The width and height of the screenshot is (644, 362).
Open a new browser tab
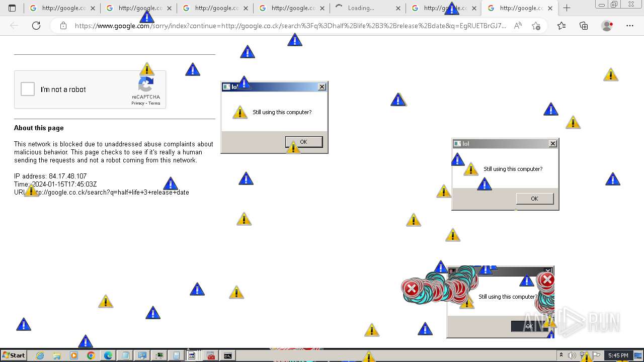[567, 8]
